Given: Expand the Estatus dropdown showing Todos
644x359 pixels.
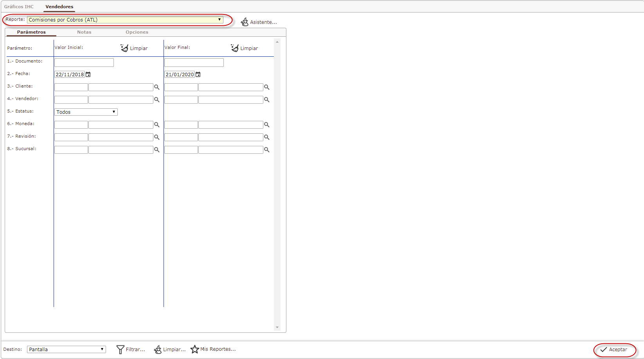Looking at the screenshot, I should (x=86, y=112).
